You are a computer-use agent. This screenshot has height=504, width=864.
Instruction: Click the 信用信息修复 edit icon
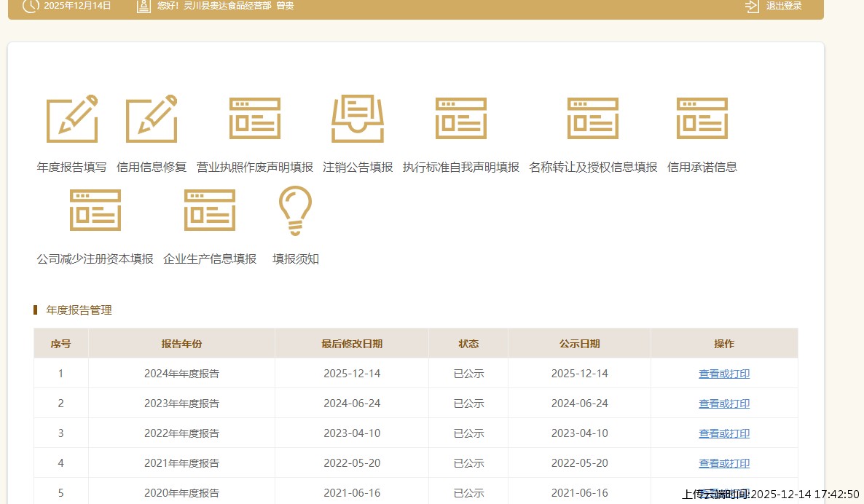coord(152,119)
